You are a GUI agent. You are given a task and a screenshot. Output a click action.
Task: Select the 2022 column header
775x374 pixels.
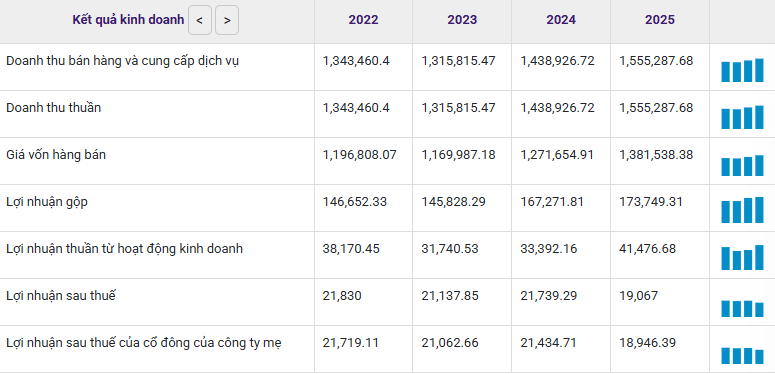(363, 20)
